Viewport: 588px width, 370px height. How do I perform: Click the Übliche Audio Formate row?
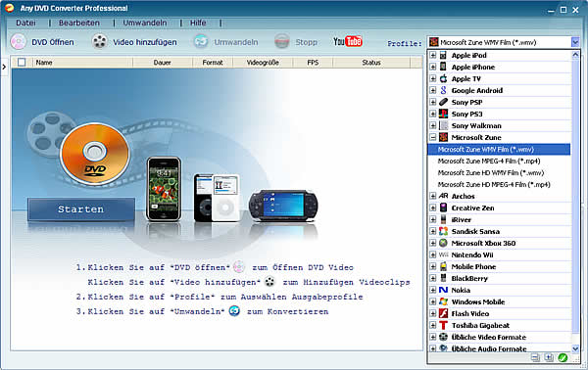pyautogui.click(x=500, y=348)
